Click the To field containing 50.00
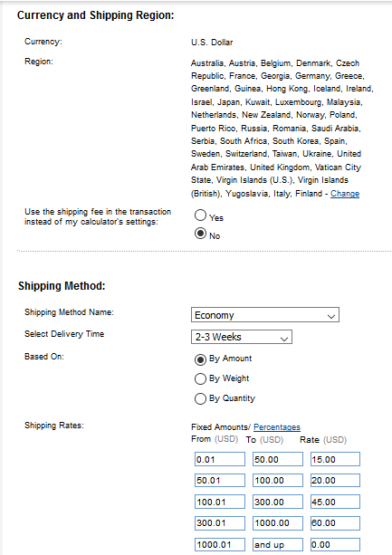Screen dimensions: 392x555 point(278,459)
